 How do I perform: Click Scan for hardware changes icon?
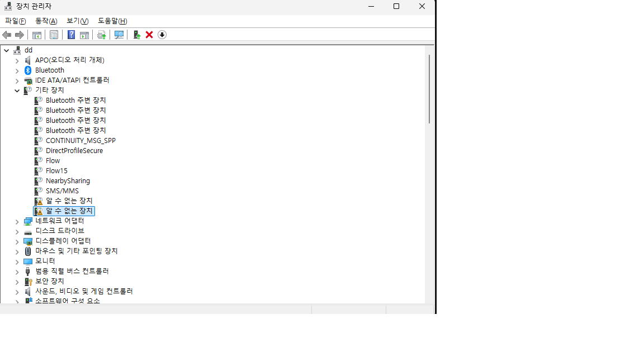click(x=119, y=35)
